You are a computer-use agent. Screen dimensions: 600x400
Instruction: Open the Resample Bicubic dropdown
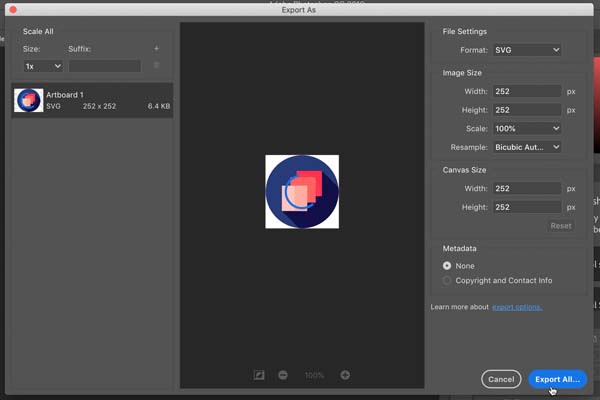527,147
